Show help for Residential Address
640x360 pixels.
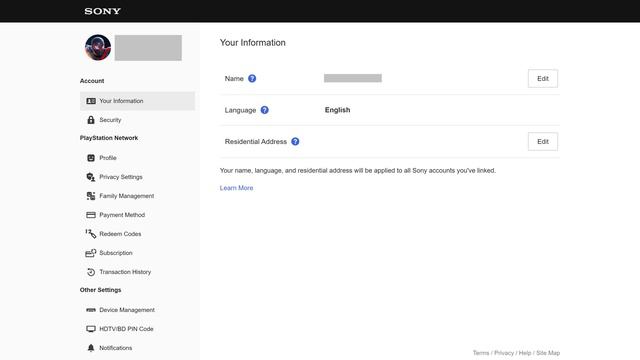tap(295, 142)
